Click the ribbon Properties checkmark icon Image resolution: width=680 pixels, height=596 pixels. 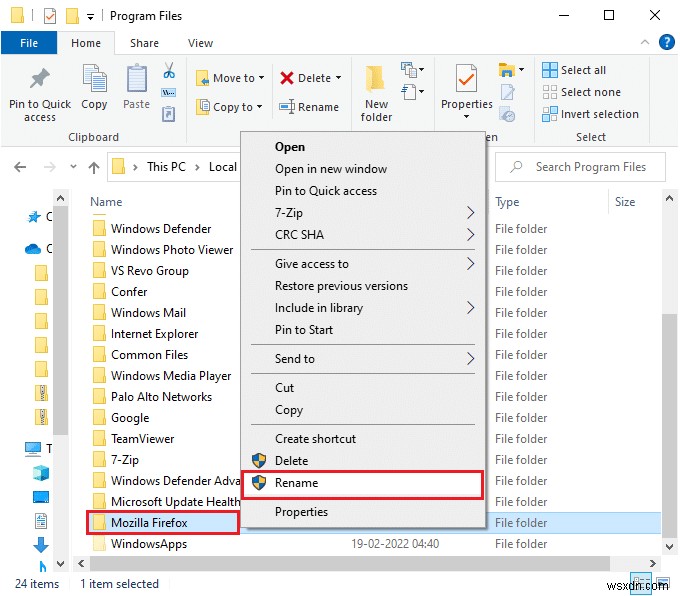click(x=466, y=79)
